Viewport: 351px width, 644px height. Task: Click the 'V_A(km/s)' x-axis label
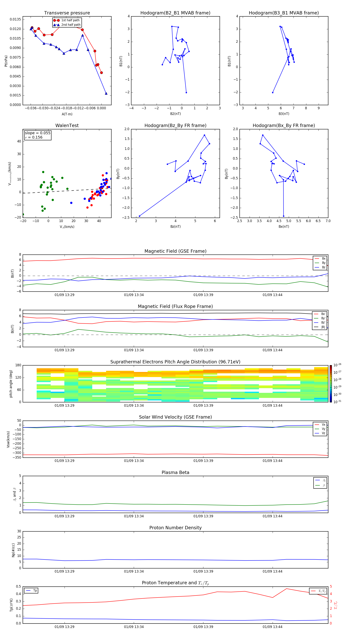(x=67, y=227)
